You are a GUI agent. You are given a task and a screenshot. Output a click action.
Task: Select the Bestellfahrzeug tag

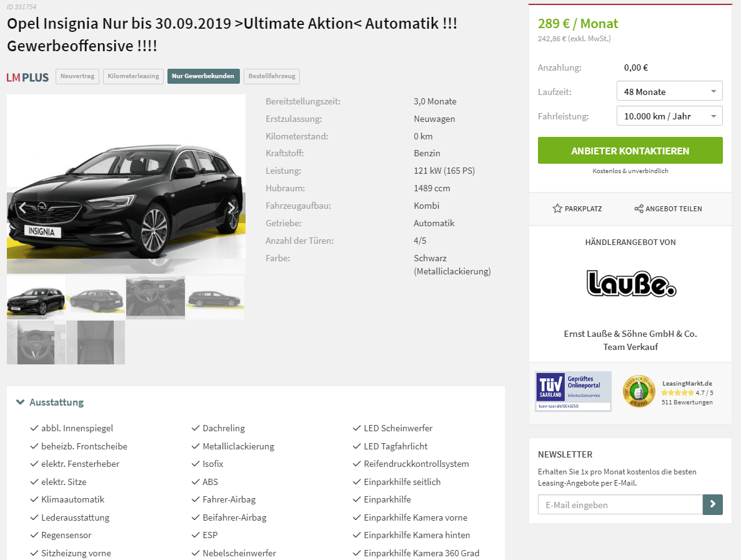(272, 76)
